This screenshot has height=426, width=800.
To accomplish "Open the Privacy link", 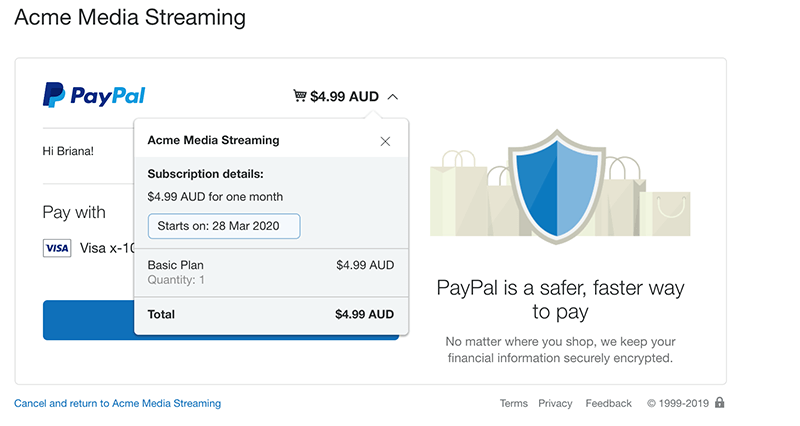I will tap(555, 404).
